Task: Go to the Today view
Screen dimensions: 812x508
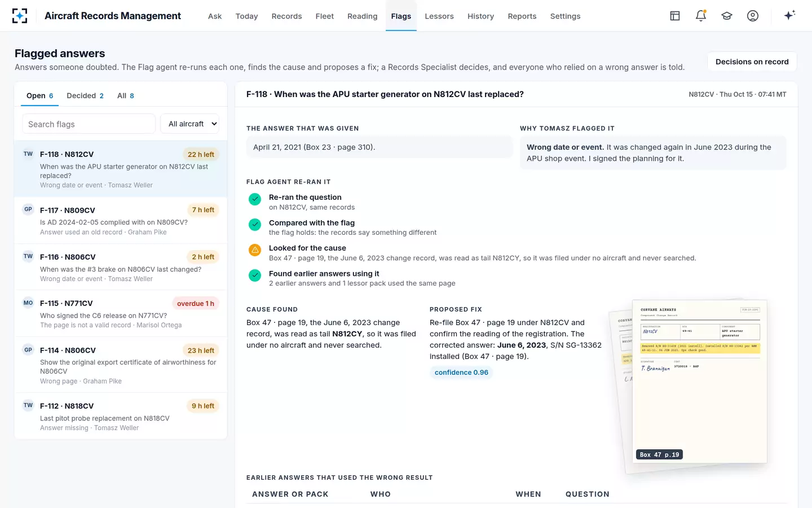Action: click(x=246, y=16)
